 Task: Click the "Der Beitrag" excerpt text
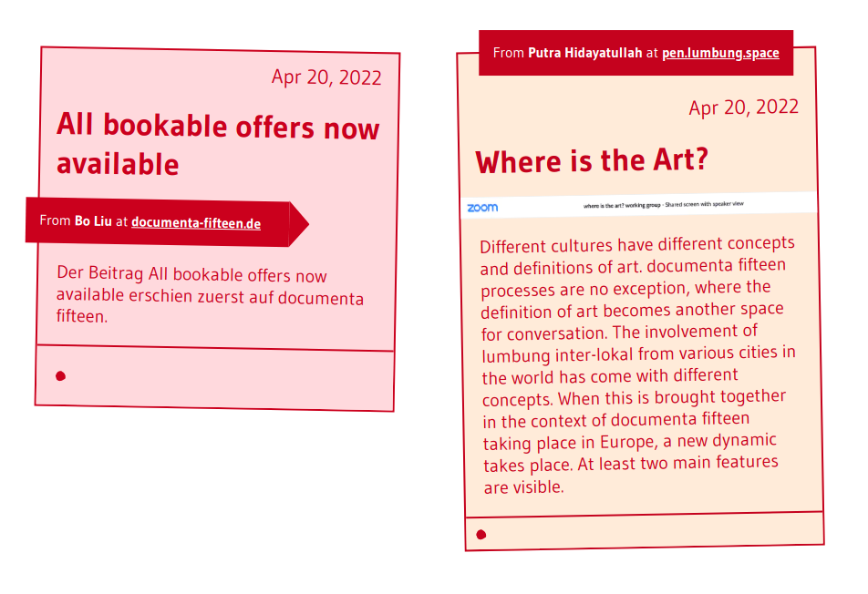click(x=210, y=296)
